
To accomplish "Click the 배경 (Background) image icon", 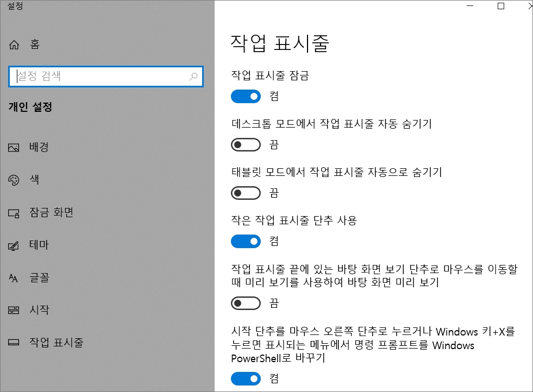I will [14, 147].
